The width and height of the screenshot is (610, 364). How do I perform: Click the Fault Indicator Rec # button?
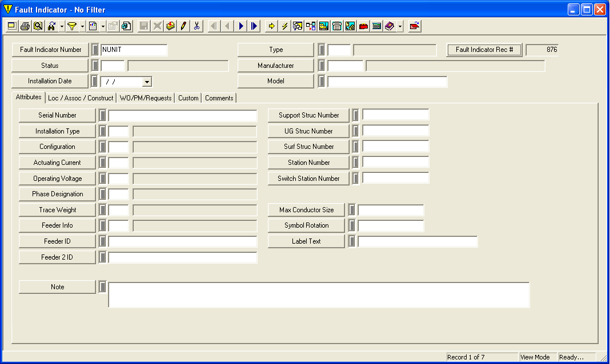[484, 50]
